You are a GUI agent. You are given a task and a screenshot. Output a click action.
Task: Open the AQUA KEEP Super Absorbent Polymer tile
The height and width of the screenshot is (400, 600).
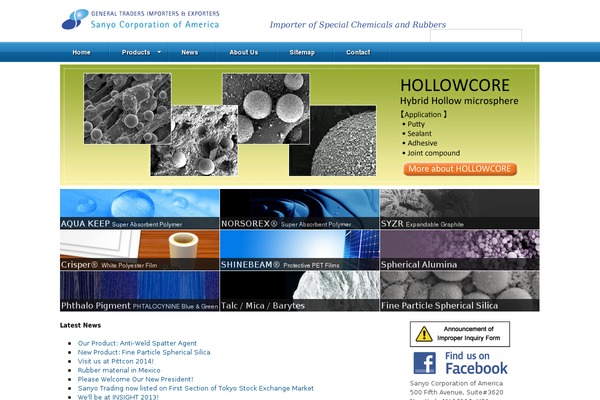pyautogui.click(x=140, y=209)
